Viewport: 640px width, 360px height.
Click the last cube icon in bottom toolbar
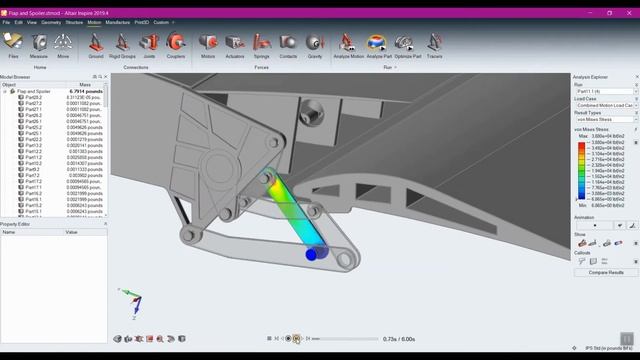click(182, 339)
